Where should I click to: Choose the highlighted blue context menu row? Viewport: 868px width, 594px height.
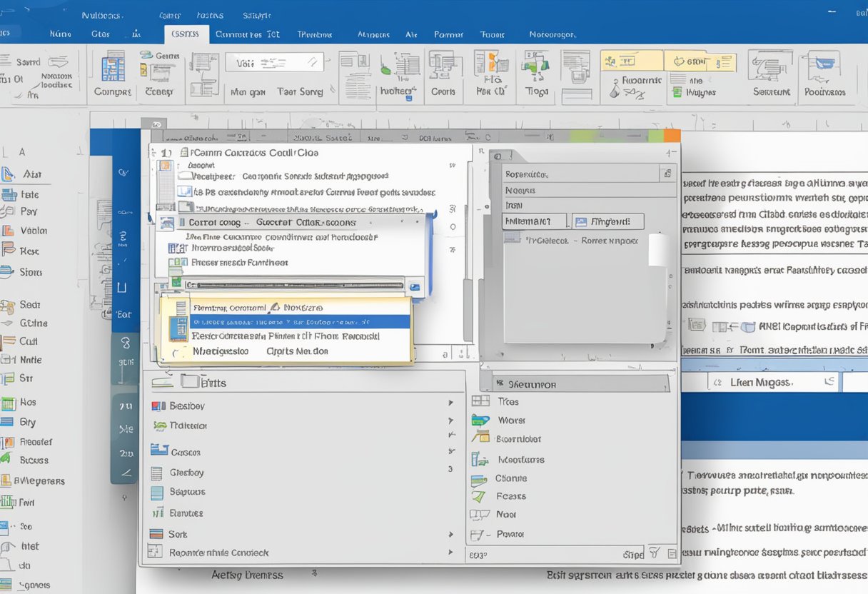tap(300, 321)
